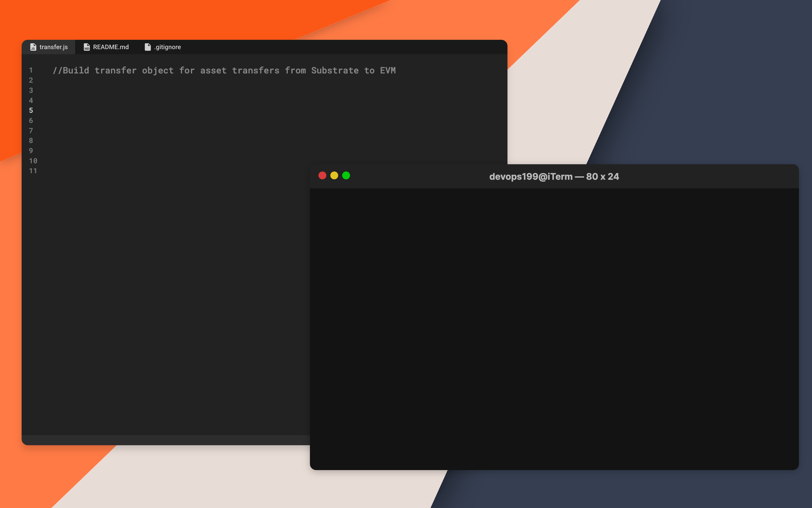Click the file icon on .gitignore tab
The width and height of the screenshot is (812, 508).
(x=148, y=47)
